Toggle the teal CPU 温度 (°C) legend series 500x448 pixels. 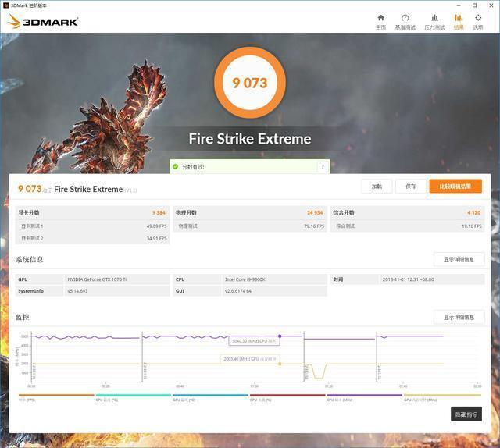134,397
